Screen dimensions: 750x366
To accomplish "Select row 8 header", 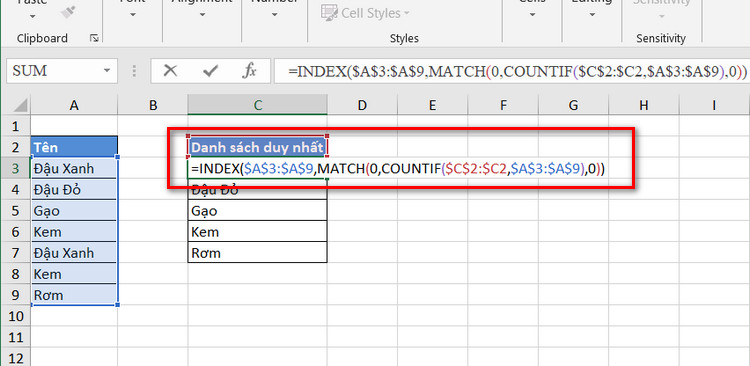I will [15, 274].
